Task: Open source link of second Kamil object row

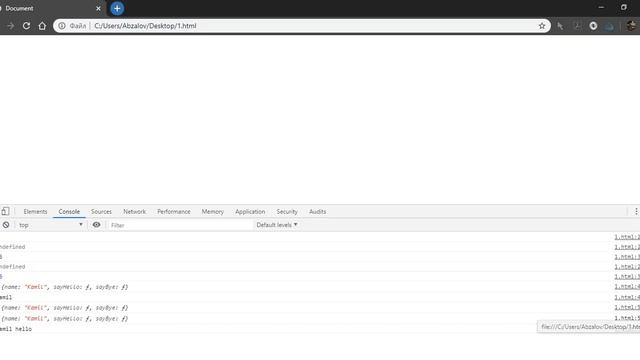Action: pos(627,307)
